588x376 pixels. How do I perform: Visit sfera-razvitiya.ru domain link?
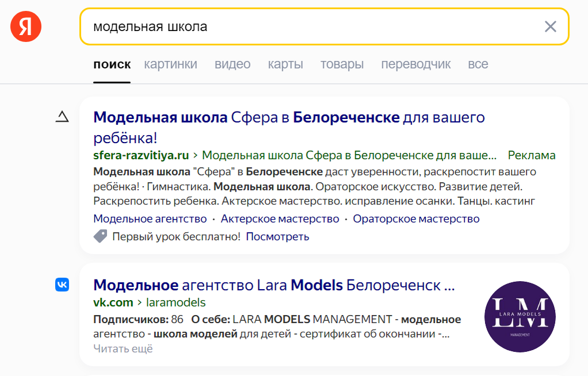pyautogui.click(x=141, y=155)
